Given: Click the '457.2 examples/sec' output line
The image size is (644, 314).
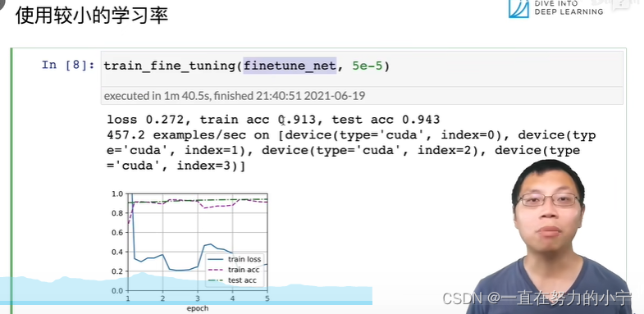Looking at the screenshot, I should click(x=351, y=135).
